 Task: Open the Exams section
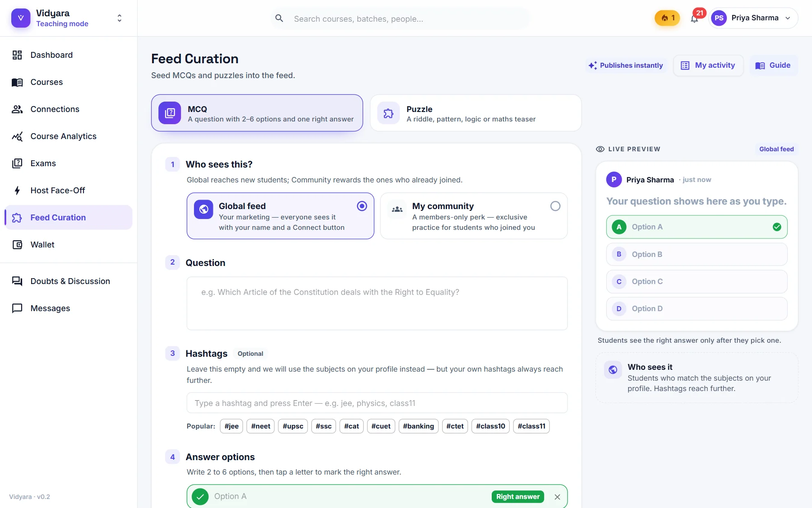coord(69,163)
